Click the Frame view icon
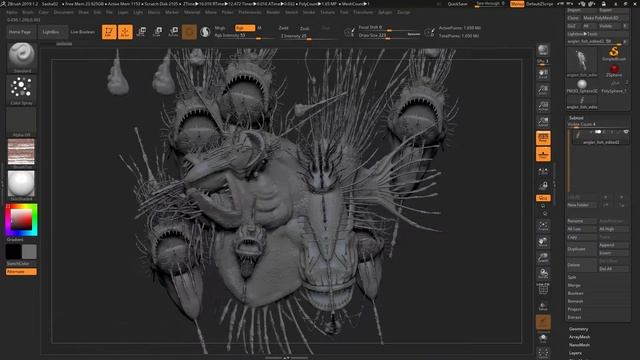This screenshot has height=360, width=640. pos(543,227)
